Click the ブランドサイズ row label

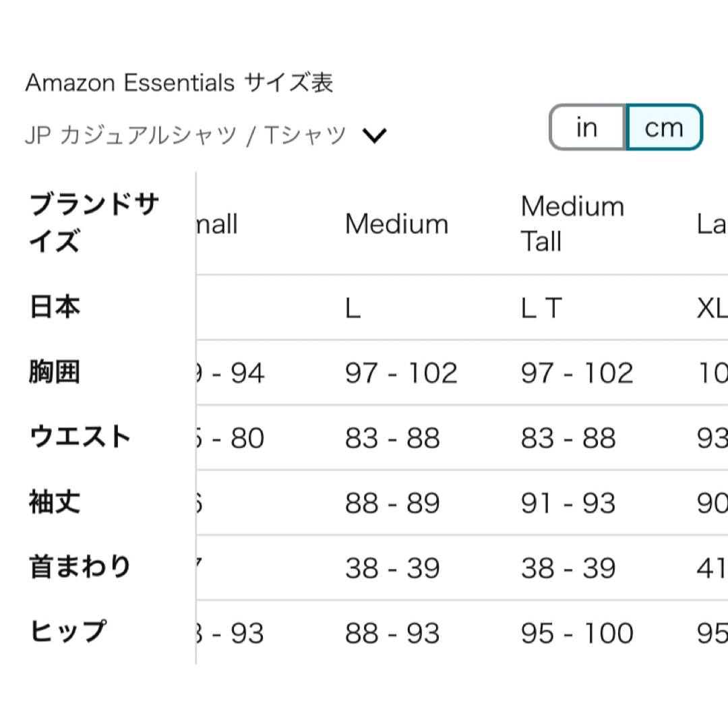[94, 223]
